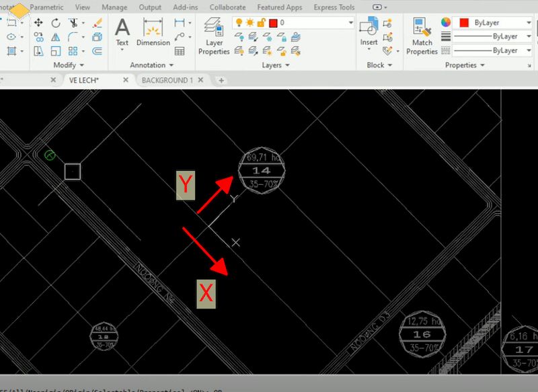Open the Block Editor icon

(387, 37)
